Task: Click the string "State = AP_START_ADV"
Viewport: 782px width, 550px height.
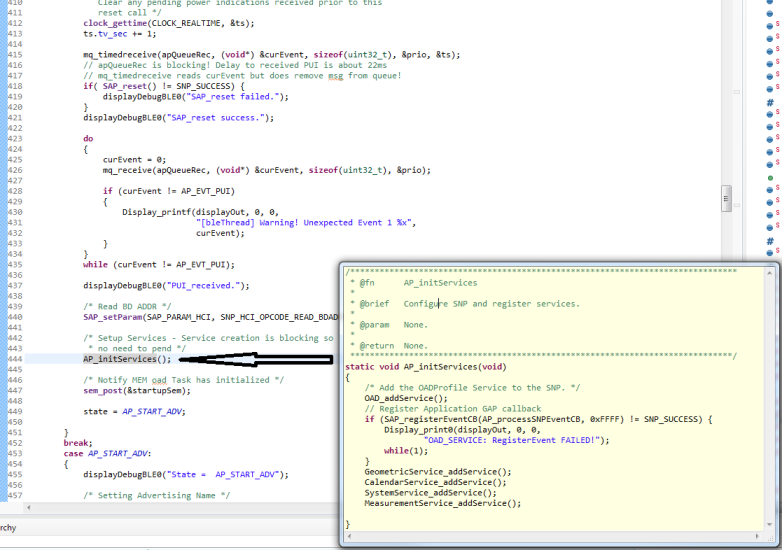Action: [x=222, y=474]
